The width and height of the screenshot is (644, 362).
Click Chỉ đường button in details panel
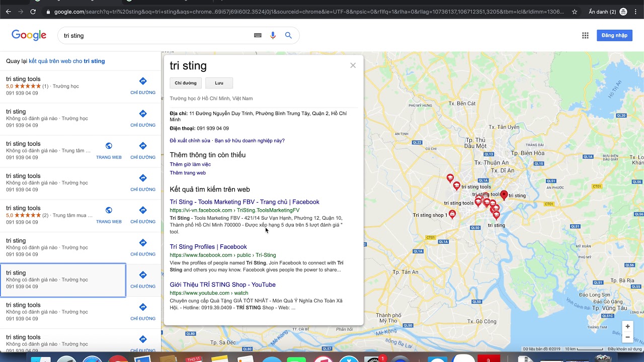[186, 83]
